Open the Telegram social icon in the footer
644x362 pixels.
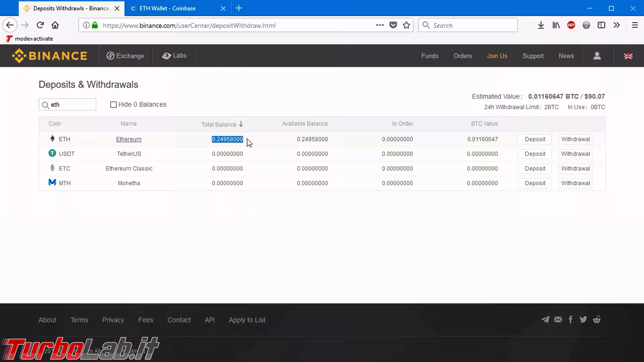[x=545, y=319]
